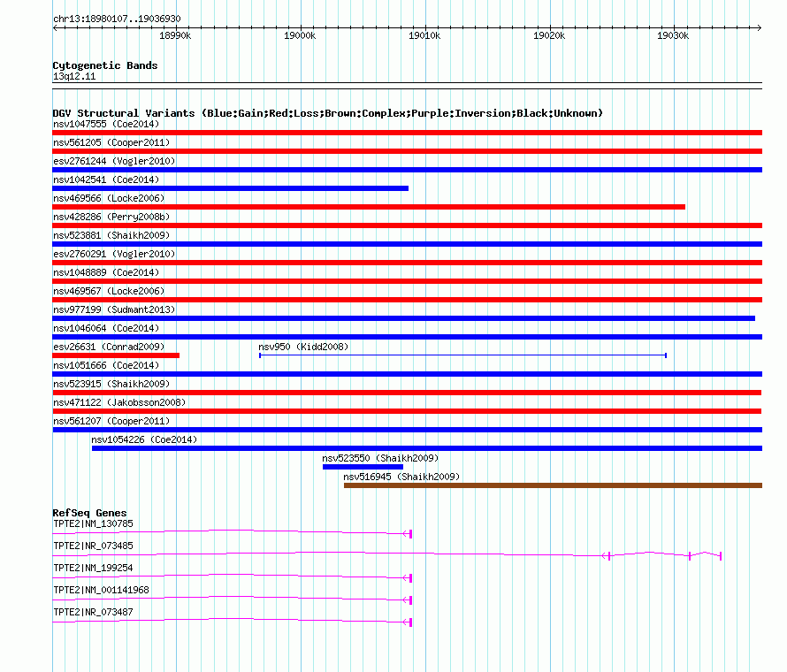This screenshot has width=787, height=672.
Task: Select the red nsv1048889 loss bar
Action: (x=407, y=281)
